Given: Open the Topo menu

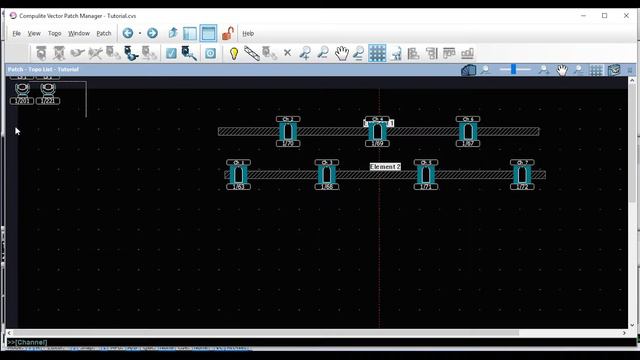Looking at the screenshot, I should (54, 33).
